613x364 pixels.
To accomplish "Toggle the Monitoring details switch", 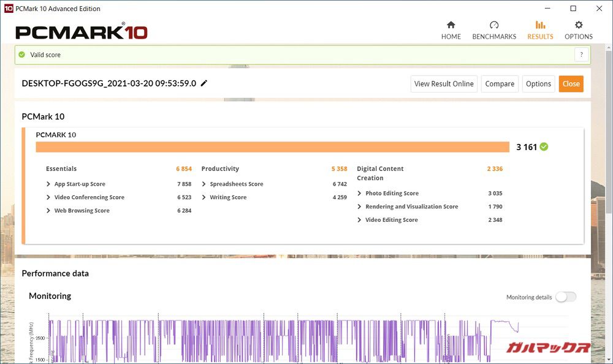I will 565,297.
